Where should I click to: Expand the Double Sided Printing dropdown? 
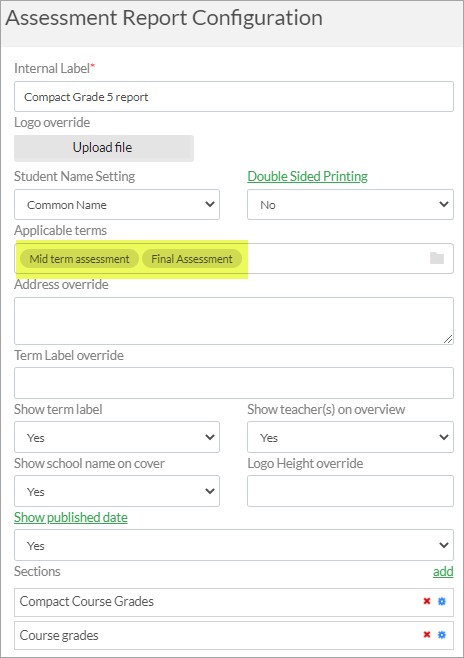350,204
